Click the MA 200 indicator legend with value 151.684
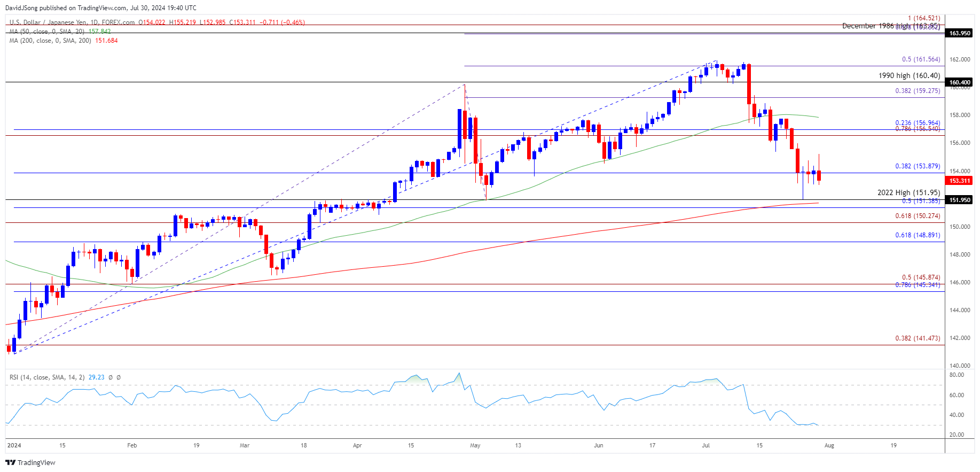This screenshot has height=472, width=980. point(64,41)
